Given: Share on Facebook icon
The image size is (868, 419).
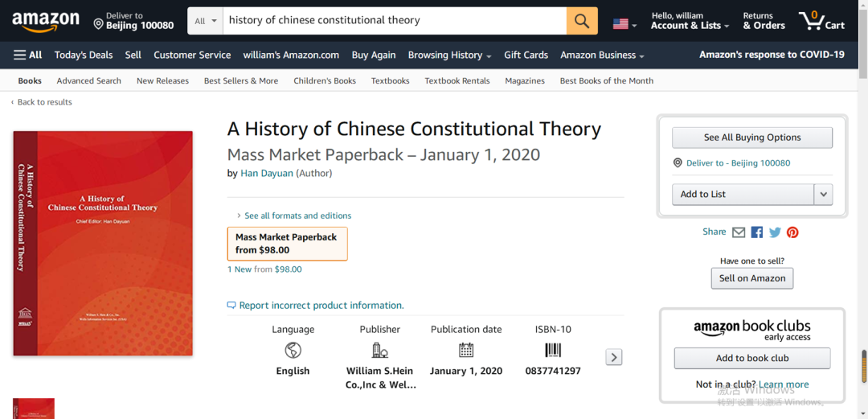Looking at the screenshot, I should point(757,232).
